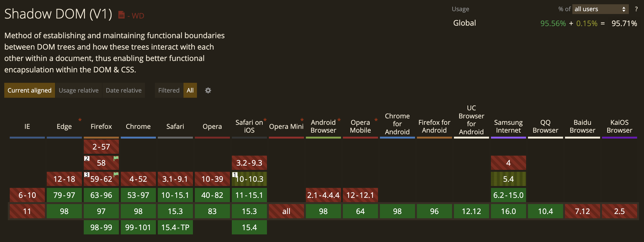Select the Filtered browsers option
Viewport: 644px width, 242px height.
click(x=169, y=90)
